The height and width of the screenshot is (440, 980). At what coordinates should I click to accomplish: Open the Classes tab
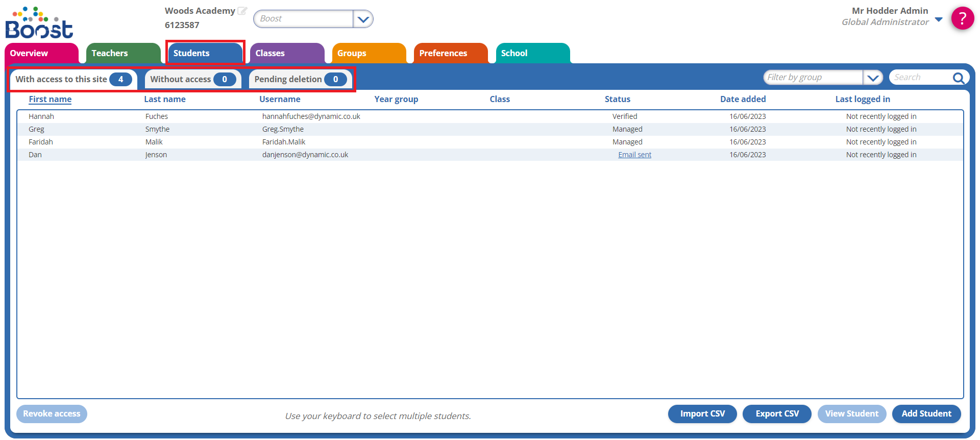tap(286, 53)
